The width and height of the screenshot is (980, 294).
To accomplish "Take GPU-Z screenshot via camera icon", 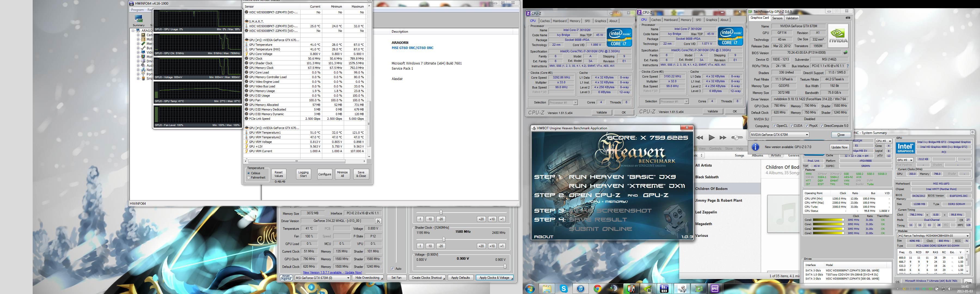I will click(x=848, y=17).
